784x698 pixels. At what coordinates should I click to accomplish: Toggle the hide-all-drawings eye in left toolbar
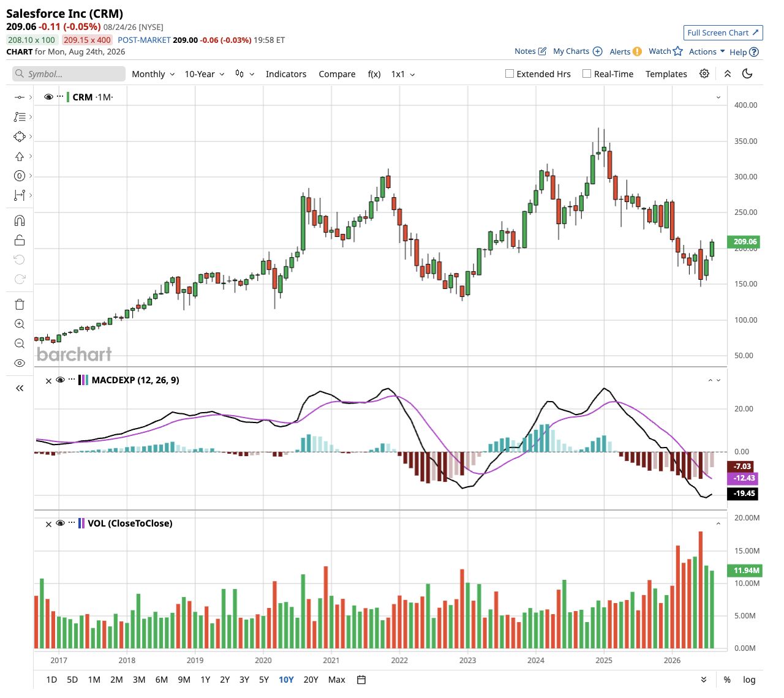click(20, 363)
